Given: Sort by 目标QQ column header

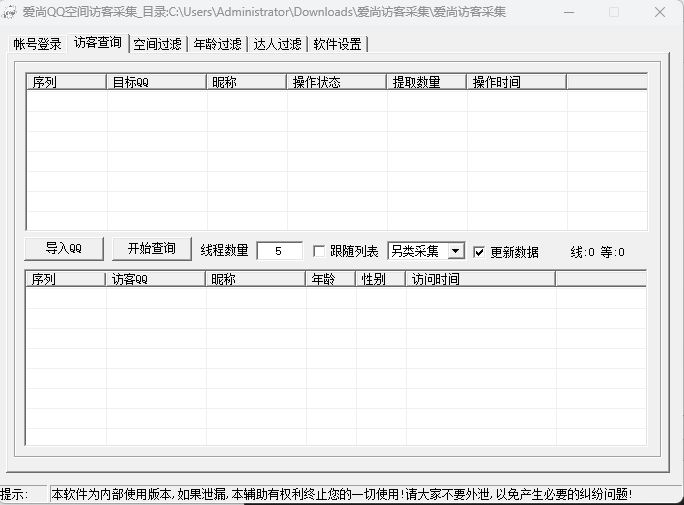Looking at the screenshot, I should (x=157, y=82).
